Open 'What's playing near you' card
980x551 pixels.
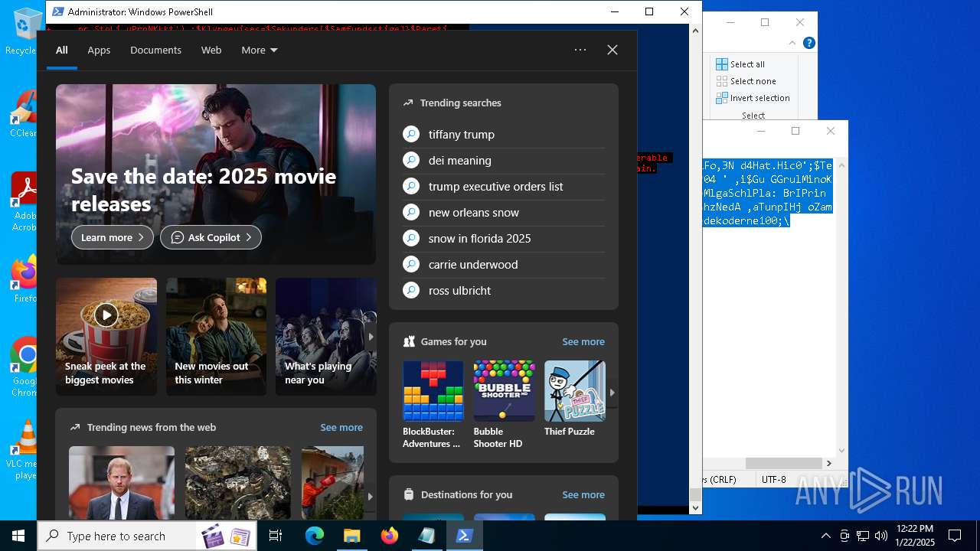point(326,337)
